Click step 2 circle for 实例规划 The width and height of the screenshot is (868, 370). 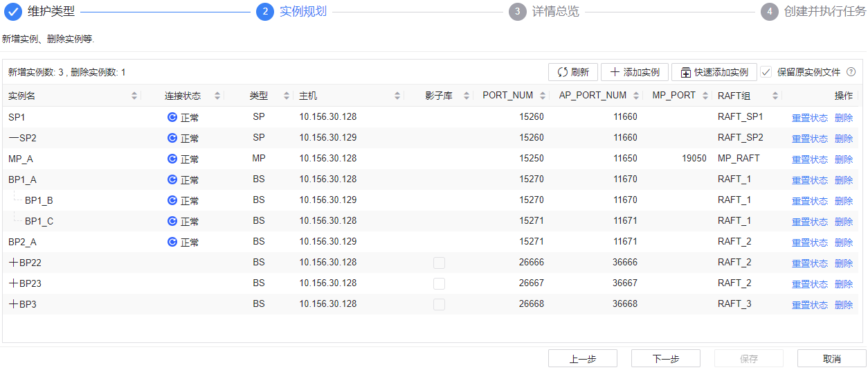[x=265, y=12]
